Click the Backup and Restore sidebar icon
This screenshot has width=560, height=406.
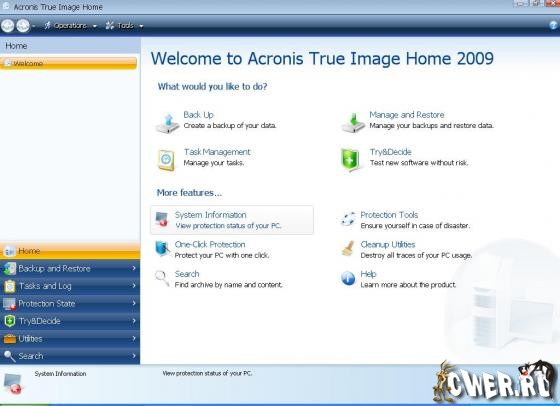click(10, 269)
